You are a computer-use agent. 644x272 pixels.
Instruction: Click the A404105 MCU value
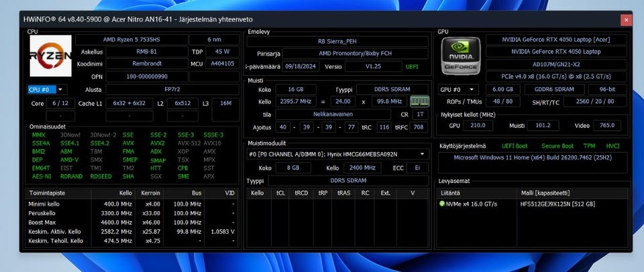[x=222, y=64]
